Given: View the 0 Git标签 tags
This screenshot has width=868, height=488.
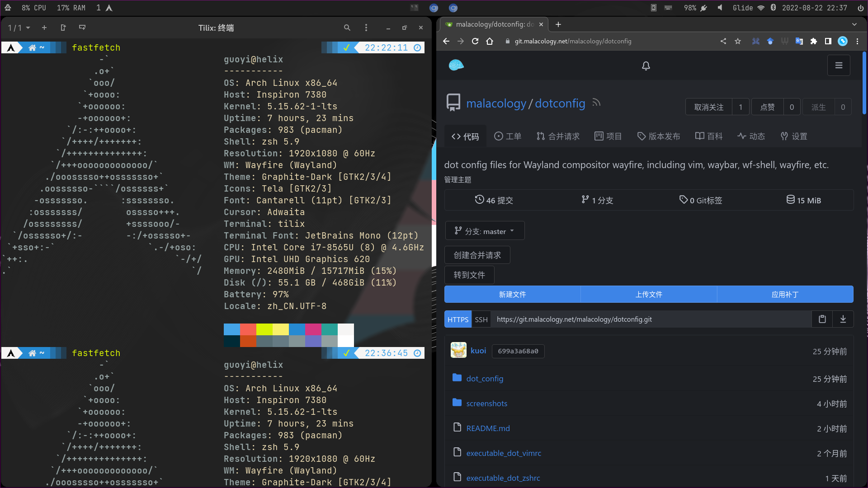Looking at the screenshot, I should (x=701, y=200).
